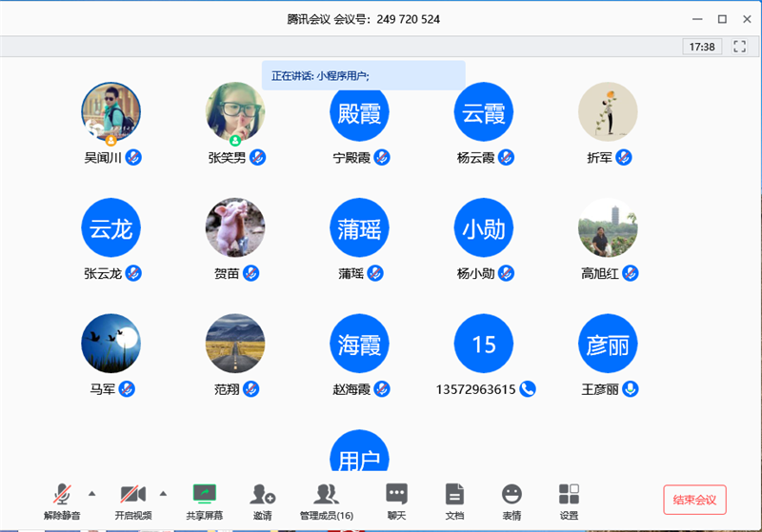This screenshot has height=532, width=762.
Task: Click the muted mic icon beside 高旭红
Action: point(631,273)
